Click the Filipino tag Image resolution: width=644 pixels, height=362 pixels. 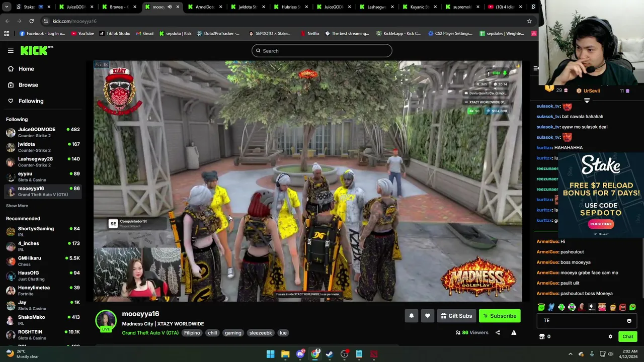(x=192, y=333)
